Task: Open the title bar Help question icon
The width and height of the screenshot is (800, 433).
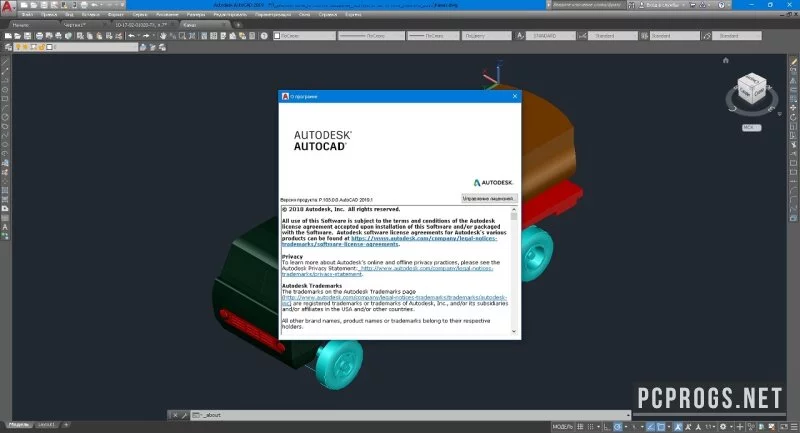Action: coord(721,5)
